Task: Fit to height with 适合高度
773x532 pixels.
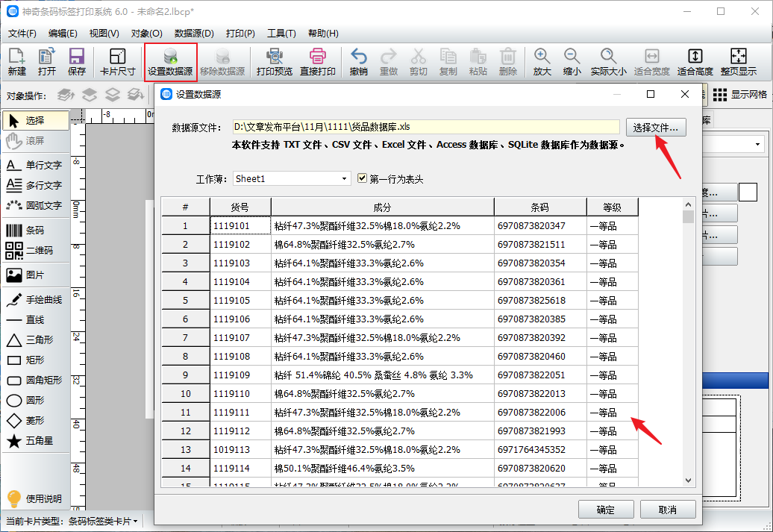Action: (695, 62)
